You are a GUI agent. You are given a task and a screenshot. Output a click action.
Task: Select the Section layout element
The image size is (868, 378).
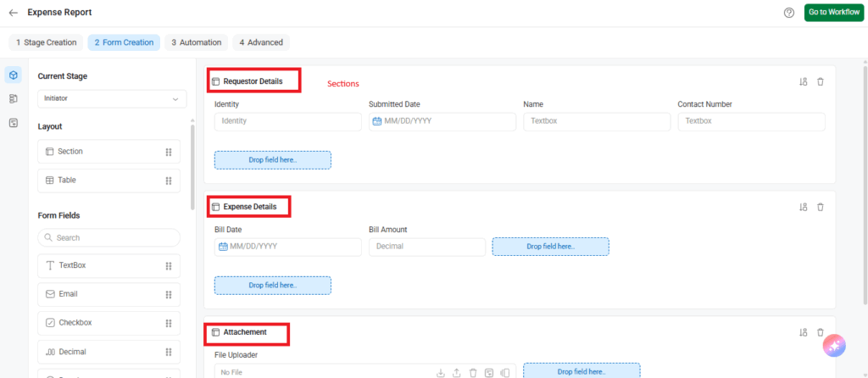108,152
